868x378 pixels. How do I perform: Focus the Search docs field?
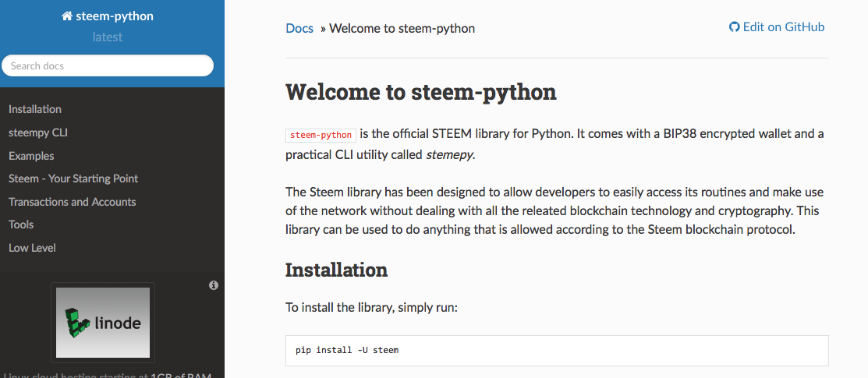108,66
